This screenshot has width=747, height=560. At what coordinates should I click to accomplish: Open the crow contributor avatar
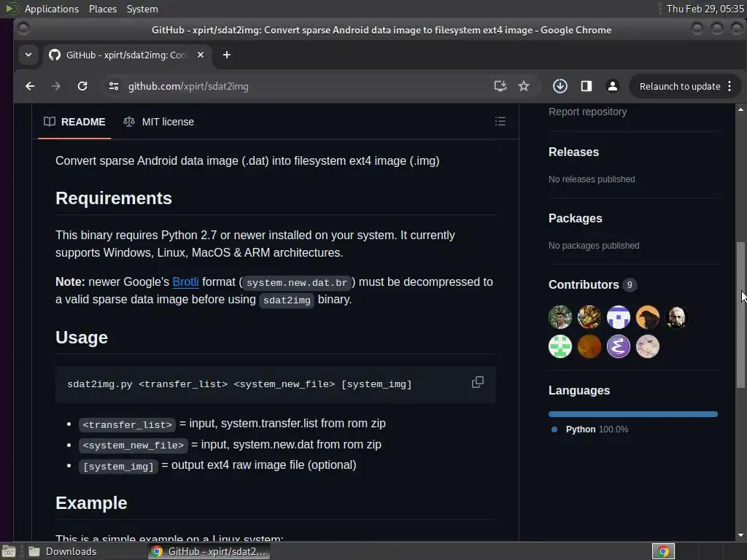click(x=648, y=317)
